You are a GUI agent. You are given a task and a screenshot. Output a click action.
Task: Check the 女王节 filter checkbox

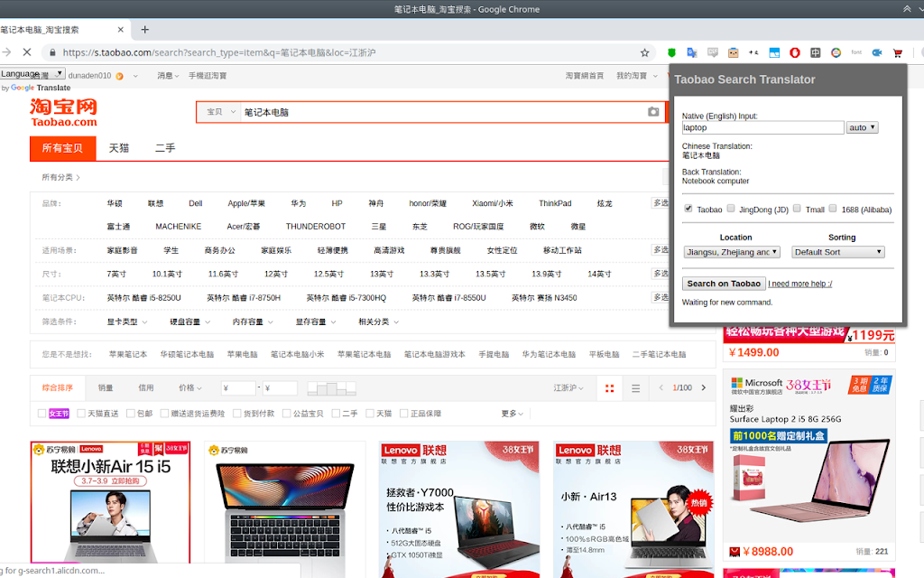click(x=42, y=414)
